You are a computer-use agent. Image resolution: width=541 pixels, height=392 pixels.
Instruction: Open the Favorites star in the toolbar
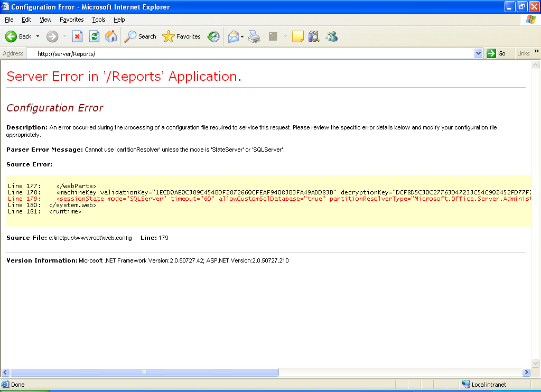[x=182, y=36]
